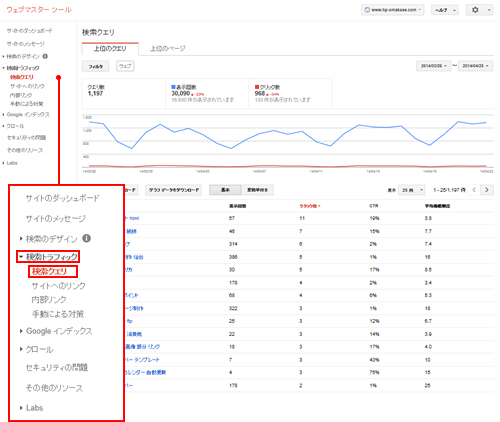Viewport: 500px width, 422px height.
Task: Click the 検索クエリ page heading
Action: (98, 32)
